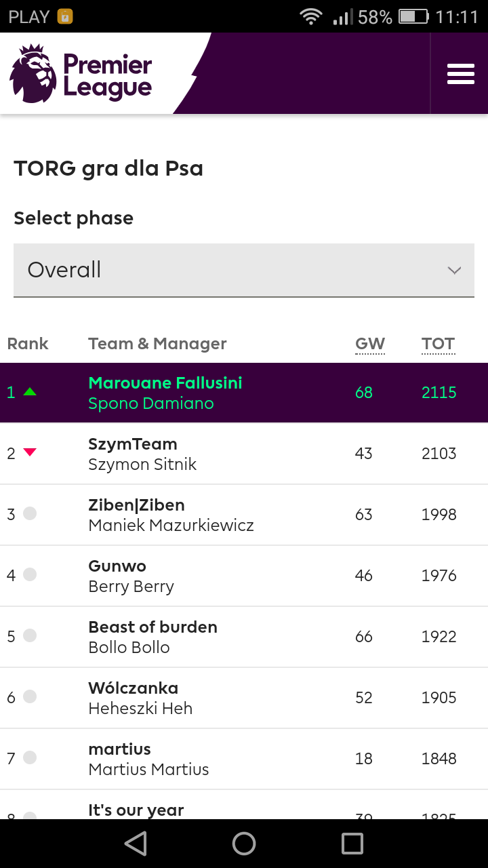The height and width of the screenshot is (868, 488).
Task: Tap the green up arrow at rank 1
Action: (30, 391)
